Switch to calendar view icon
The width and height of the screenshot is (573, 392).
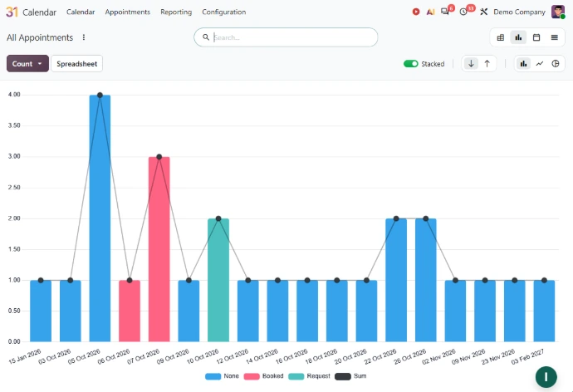click(536, 37)
